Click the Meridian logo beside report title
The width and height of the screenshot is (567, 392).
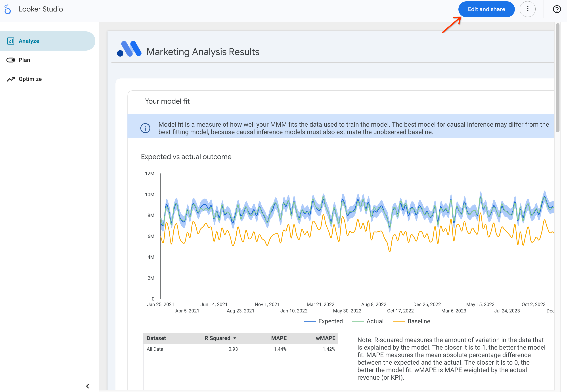pyautogui.click(x=129, y=49)
